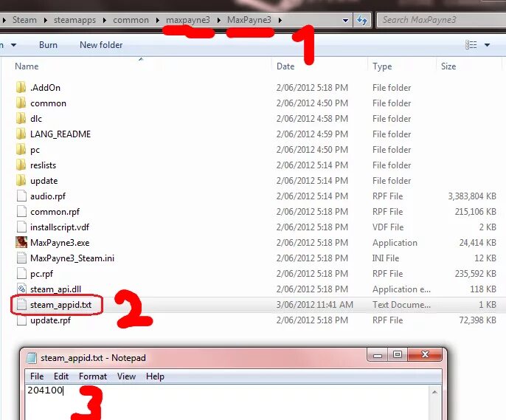Go to lowercase maxpayne3 breadcrumb
The width and height of the screenshot is (506, 420).
[x=188, y=20]
